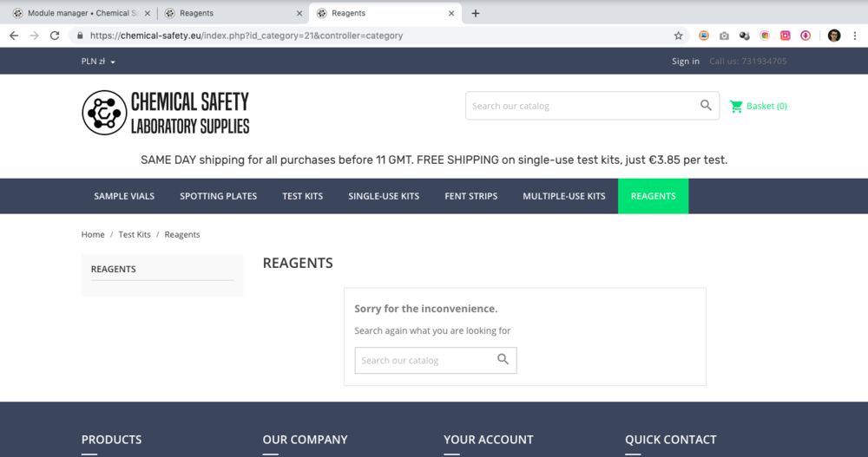Click the camera extension icon
Viewport: 868px width, 457px height.
(x=724, y=36)
